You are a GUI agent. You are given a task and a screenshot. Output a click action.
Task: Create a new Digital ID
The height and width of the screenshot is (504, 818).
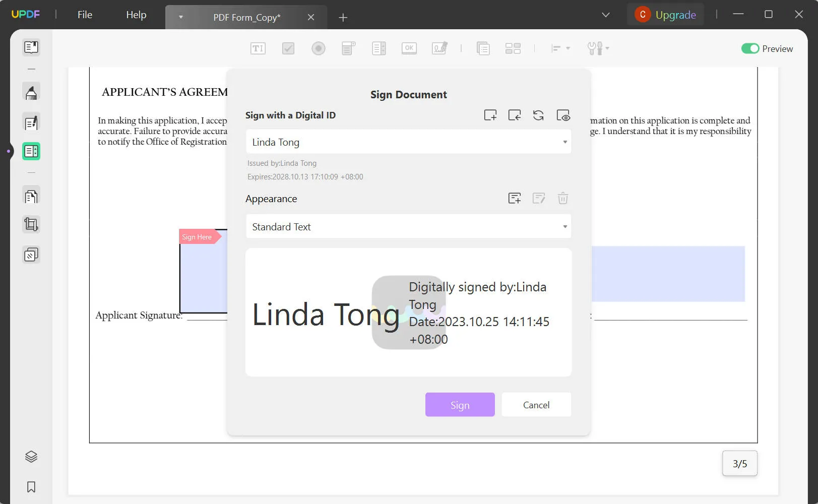tap(489, 115)
